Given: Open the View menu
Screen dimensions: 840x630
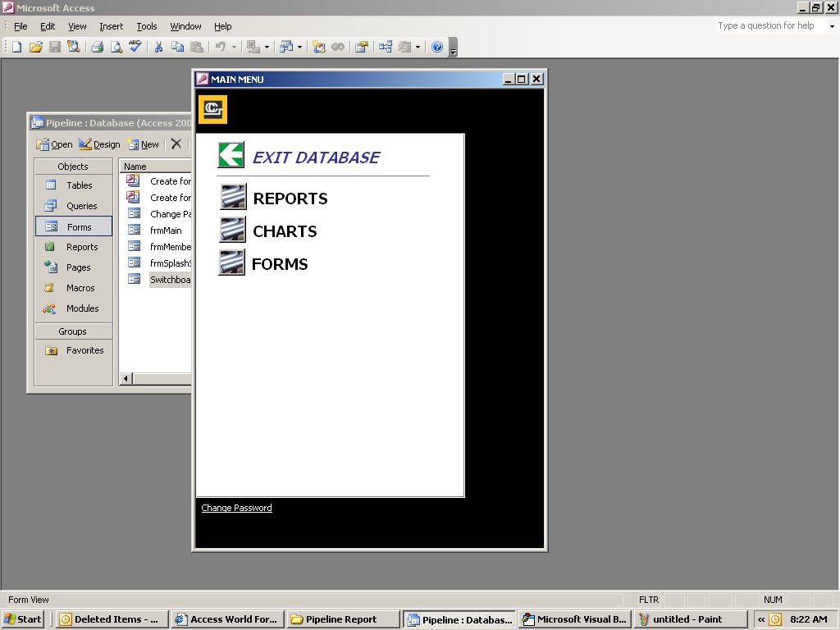Looking at the screenshot, I should coord(77,26).
